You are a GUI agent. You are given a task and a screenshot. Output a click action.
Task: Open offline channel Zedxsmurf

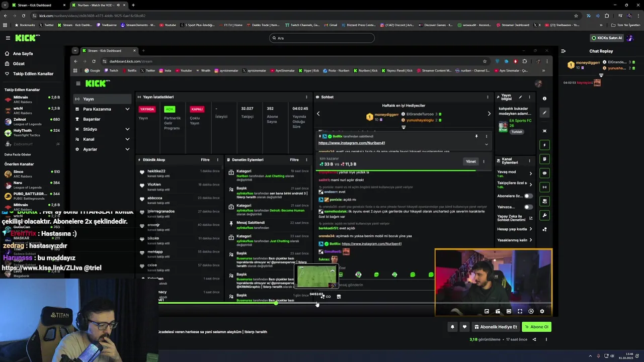coord(32,144)
